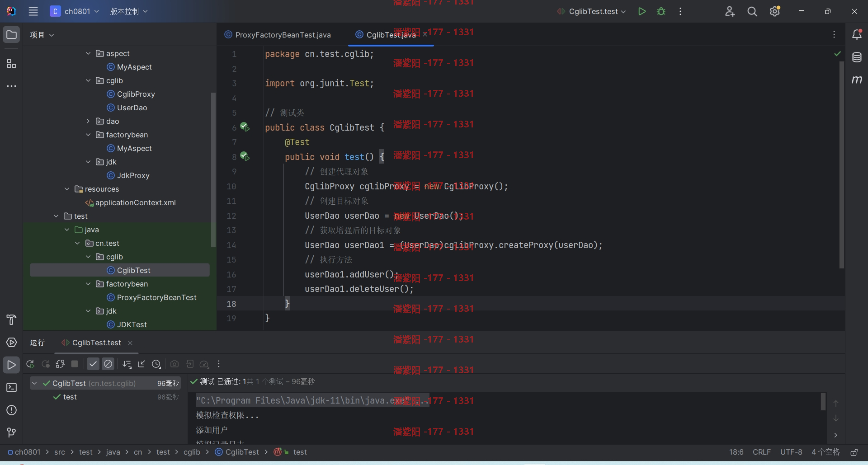Click the console output scrollbar
The height and width of the screenshot is (465, 868).
(x=823, y=401)
